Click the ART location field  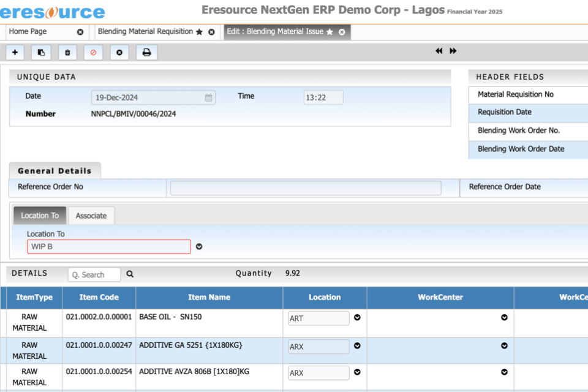coord(318,318)
